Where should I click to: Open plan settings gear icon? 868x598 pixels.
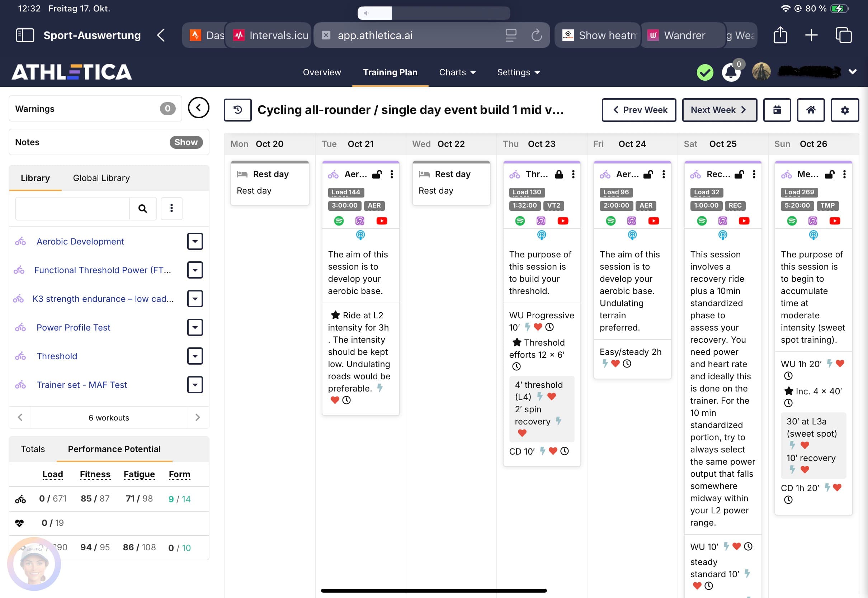(844, 110)
